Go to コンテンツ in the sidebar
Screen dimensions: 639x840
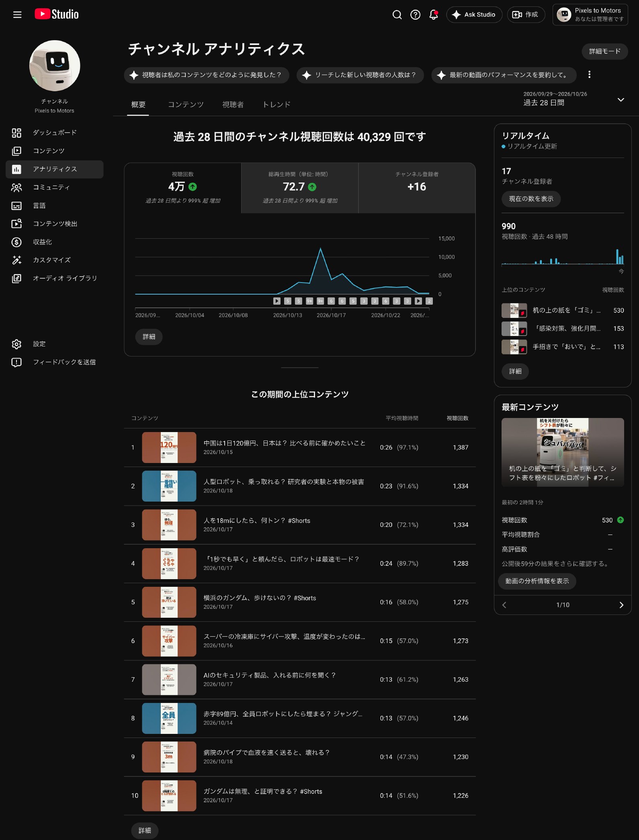[x=54, y=151]
